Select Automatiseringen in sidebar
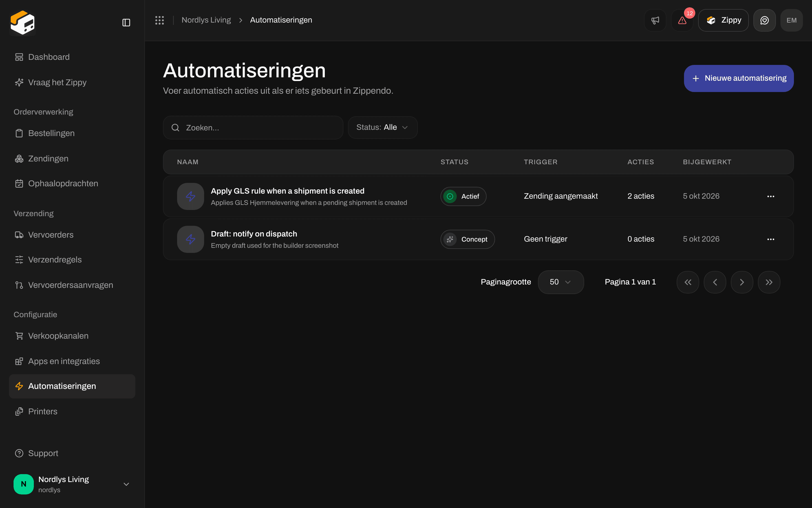The image size is (812, 508). tap(72, 386)
